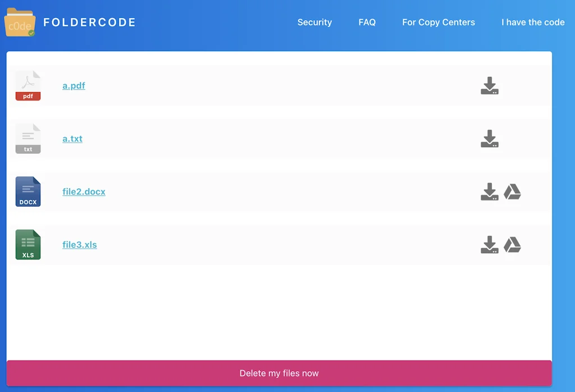The width and height of the screenshot is (575, 392).
Task: Save file2.docx to Google Drive
Action: tap(513, 192)
